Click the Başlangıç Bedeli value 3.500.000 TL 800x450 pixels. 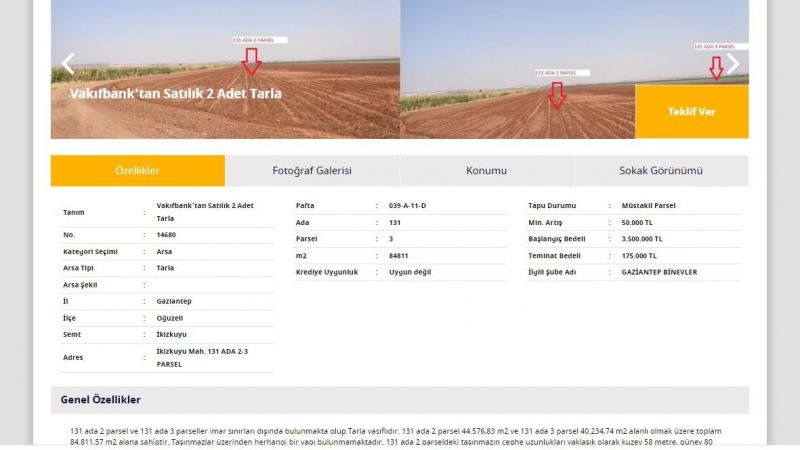pyautogui.click(x=641, y=239)
